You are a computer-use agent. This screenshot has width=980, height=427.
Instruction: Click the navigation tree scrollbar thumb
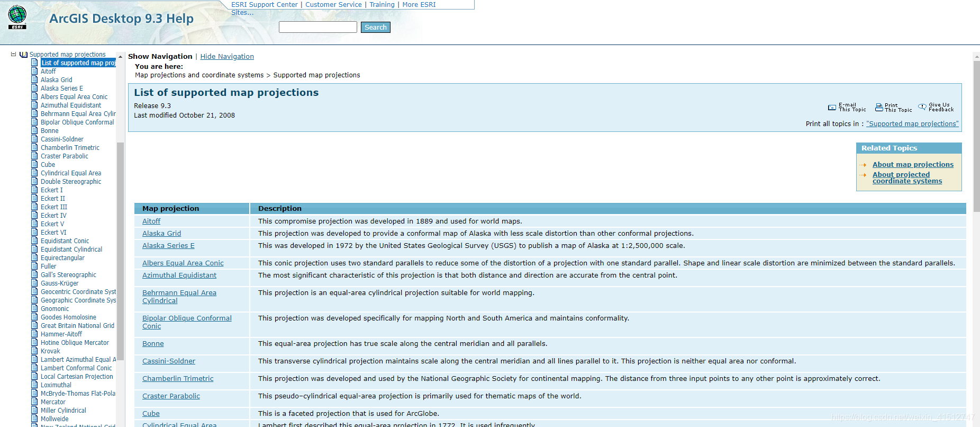coord(120,251)
